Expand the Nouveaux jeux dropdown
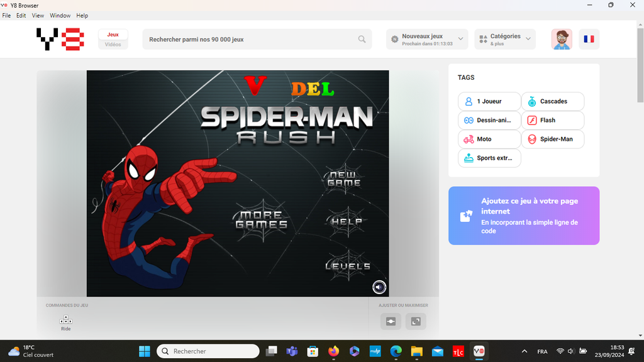The height and width of the screenshot is (362, 644). click(427, 39)
